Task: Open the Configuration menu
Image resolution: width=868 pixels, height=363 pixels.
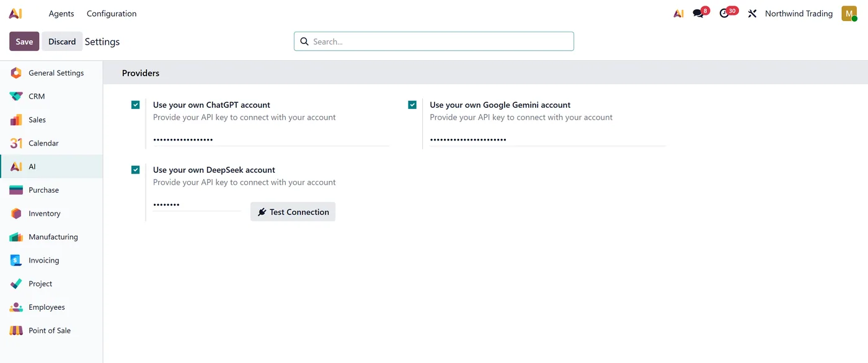Action: (x=112, y=14)
